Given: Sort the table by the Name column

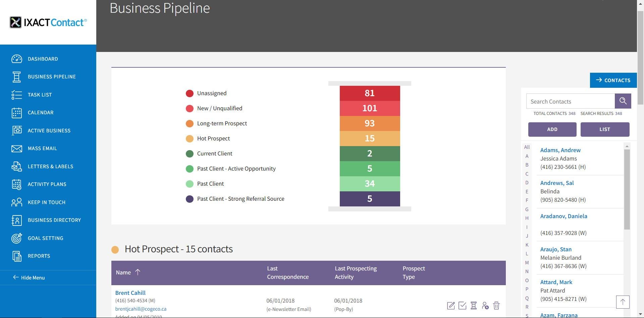Looking at the screenshot, I should 123,273.
